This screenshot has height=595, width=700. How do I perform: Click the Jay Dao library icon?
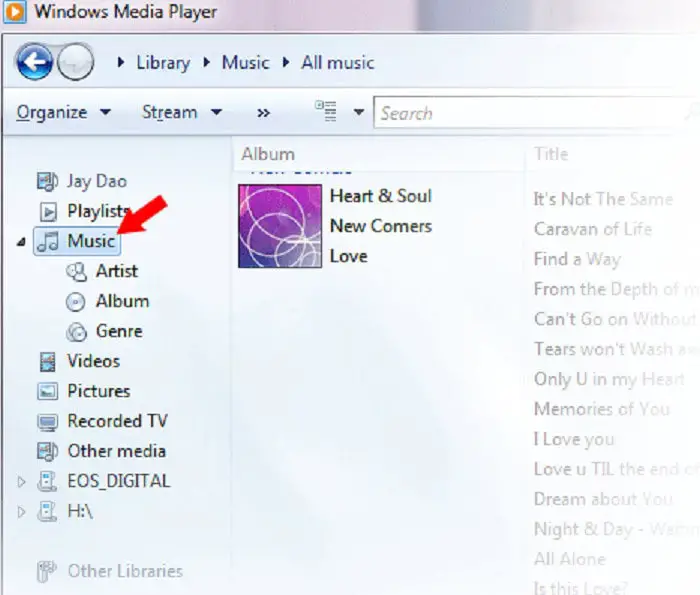(47, 181)
